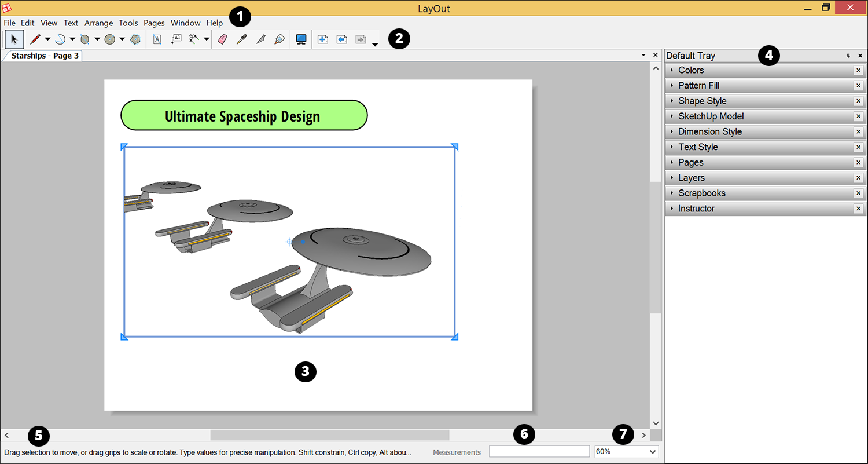Expand the Colors panel
This screenshot has width=868, height=464.
[691, 70]
